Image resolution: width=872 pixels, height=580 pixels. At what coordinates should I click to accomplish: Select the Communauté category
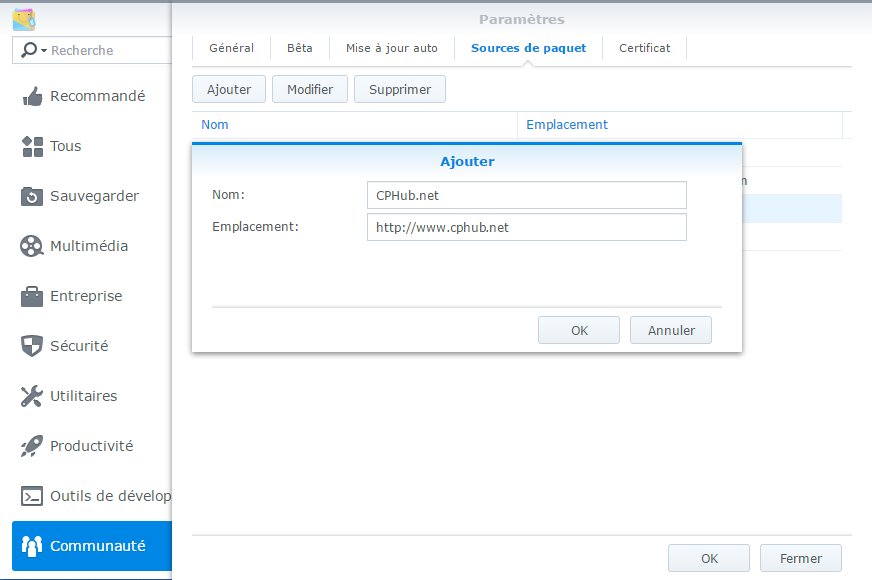[x=92, y=546]
